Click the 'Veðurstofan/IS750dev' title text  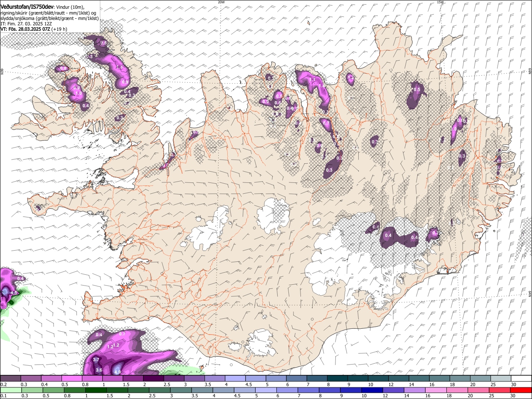point(27,6)
